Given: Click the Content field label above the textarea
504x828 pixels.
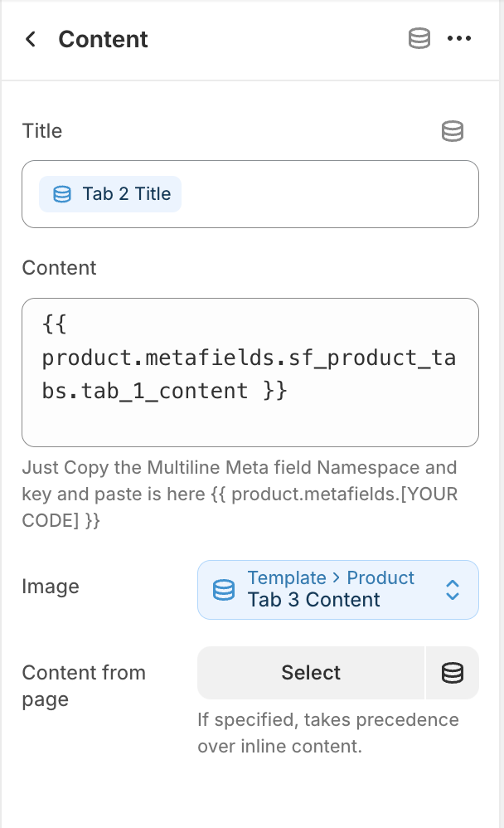Looking at the screenshot, I should [59, 268].
